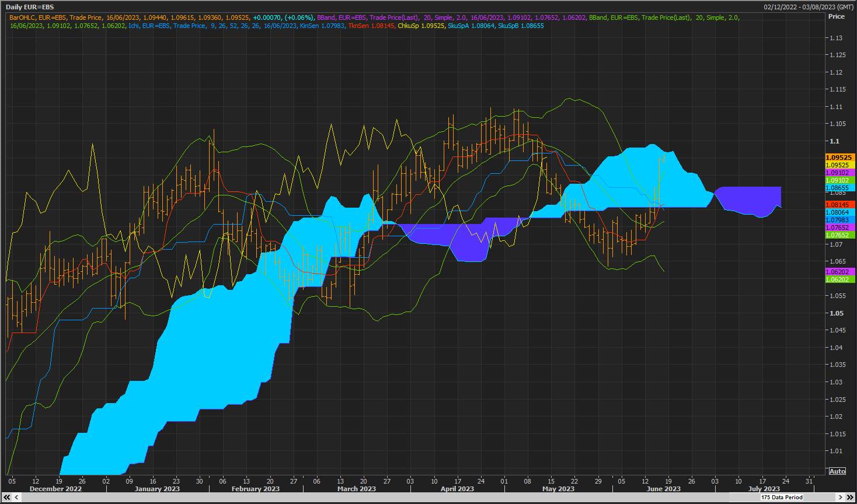
Task: Click the January 2023 label on time axis
Action: point(158,489)
